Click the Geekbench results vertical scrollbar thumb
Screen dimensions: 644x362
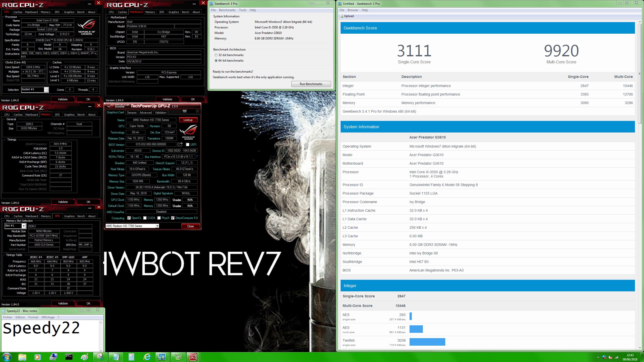click(x=640, y=73)
